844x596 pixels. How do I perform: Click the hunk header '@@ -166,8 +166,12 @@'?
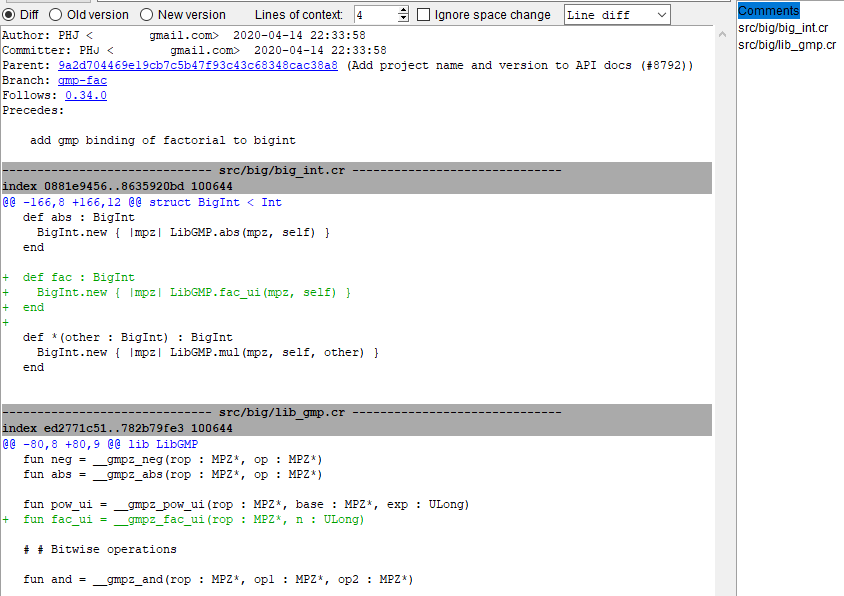click(142, 202)
